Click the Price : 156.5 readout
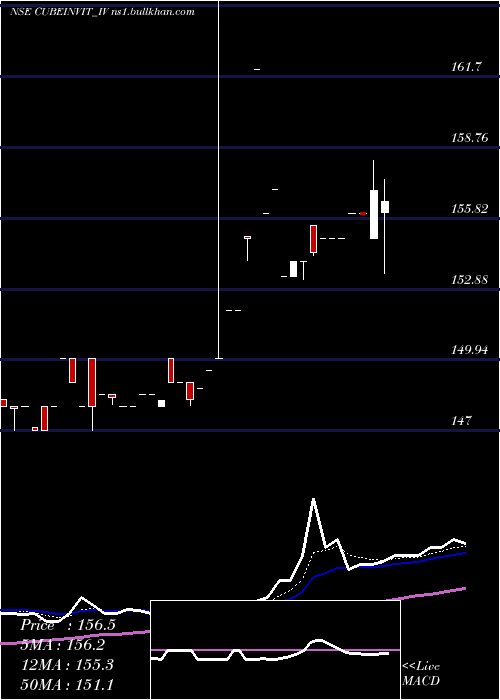 pyautogui.click(x=68, y=625)
